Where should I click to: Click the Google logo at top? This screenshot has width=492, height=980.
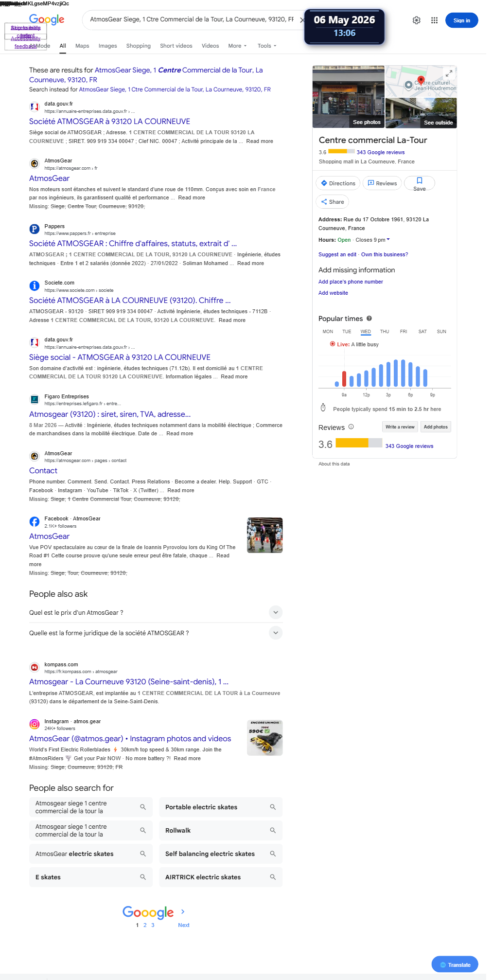(47, 19)
